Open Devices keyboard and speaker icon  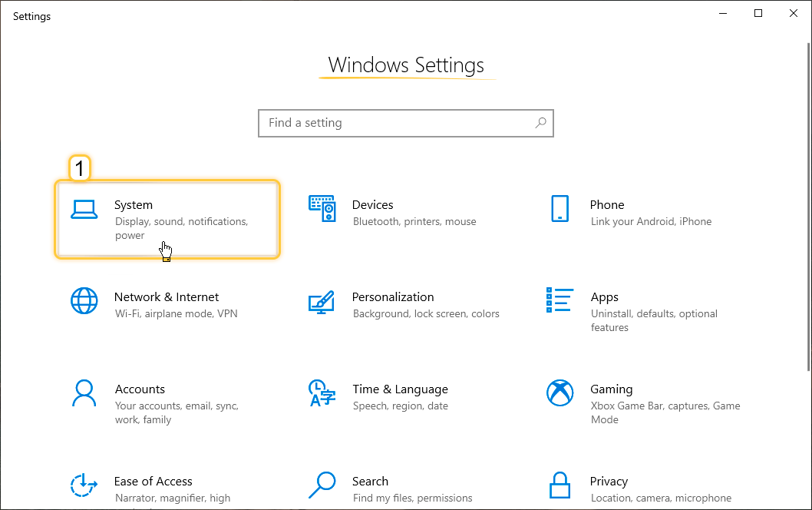coord(322,208)
